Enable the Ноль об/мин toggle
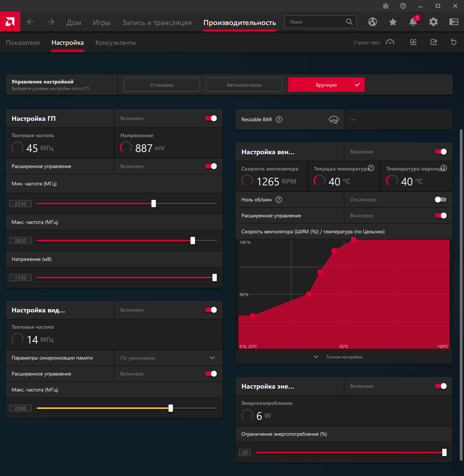 (x=440, y=200)
